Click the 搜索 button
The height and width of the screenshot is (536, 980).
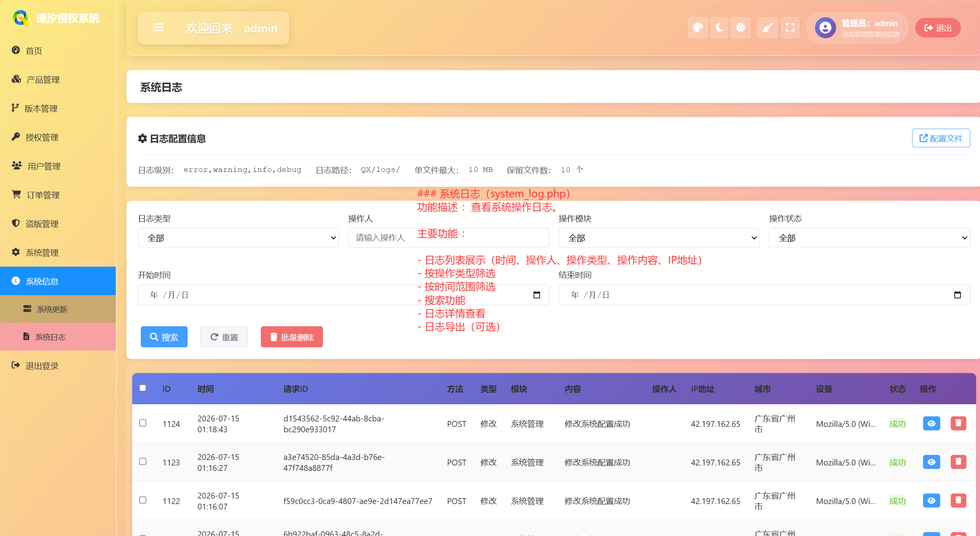(164, 337)
